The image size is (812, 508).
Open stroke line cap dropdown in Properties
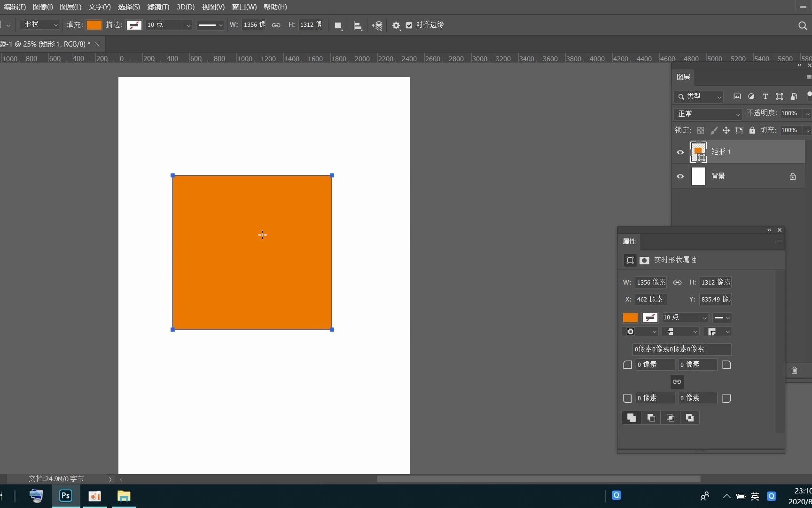pos(680,332)
